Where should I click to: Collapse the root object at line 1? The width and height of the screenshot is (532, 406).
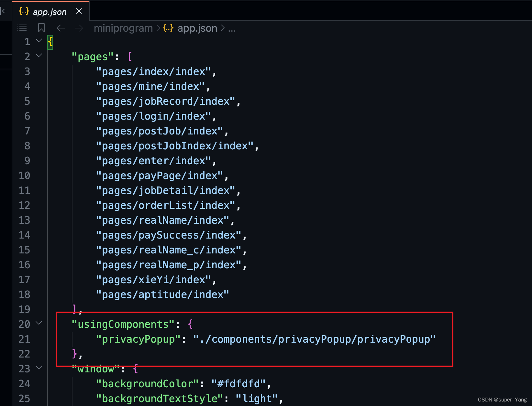[39, 41]
